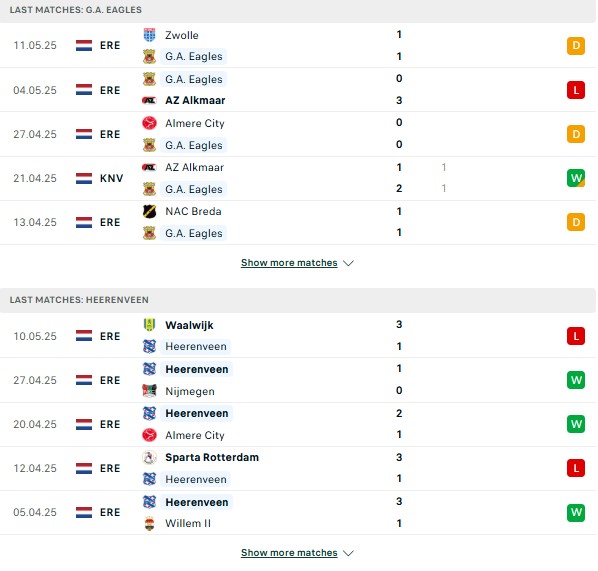Click the AZ Alkmaar logo in 04.05.25 match

point(149,100)
